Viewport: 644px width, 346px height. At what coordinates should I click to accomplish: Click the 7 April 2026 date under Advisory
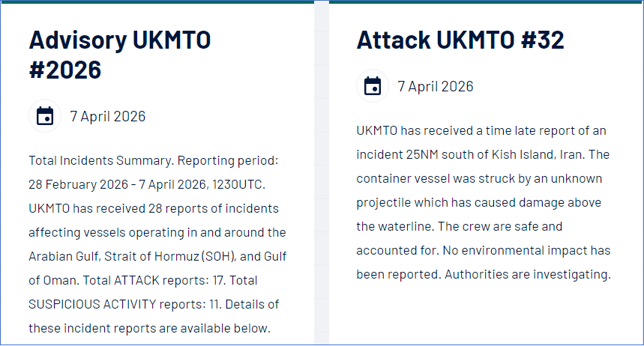107,116
